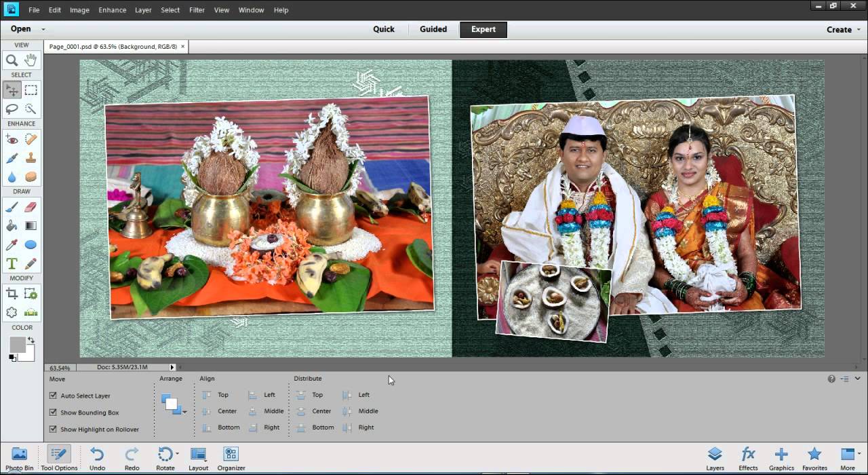
Task: Show the Effects panel
Action: (748, 459)
